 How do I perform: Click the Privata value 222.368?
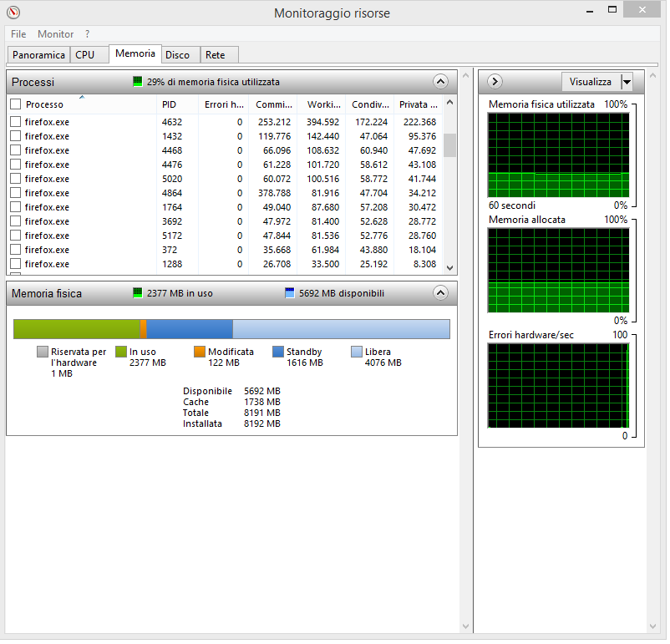(x=422, y=123)
